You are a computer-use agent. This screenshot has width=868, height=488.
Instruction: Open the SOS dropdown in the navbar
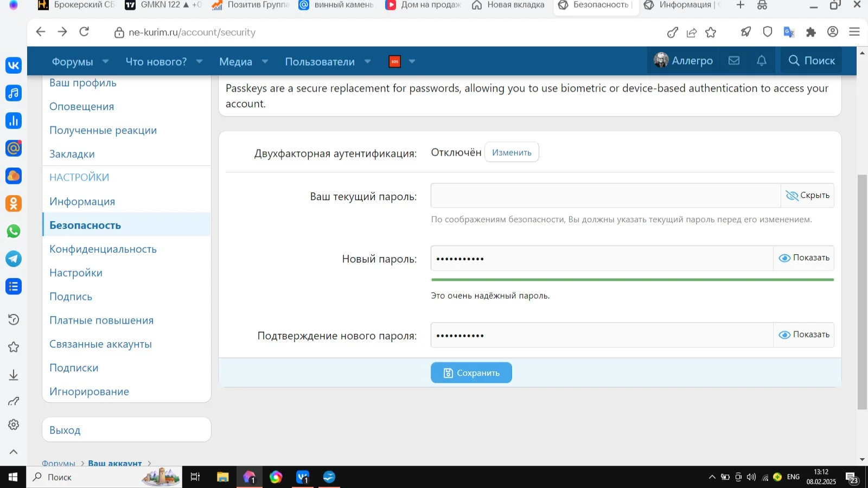pos(412,61)
